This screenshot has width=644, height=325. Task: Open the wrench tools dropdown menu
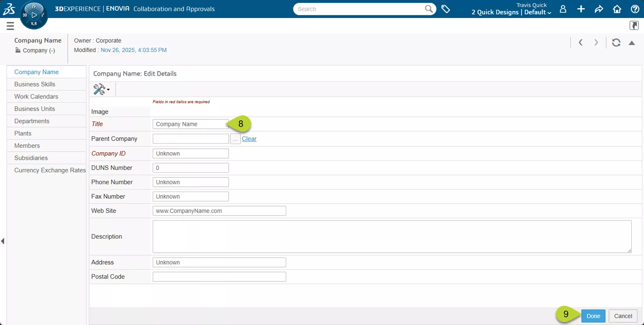point(101,89)
